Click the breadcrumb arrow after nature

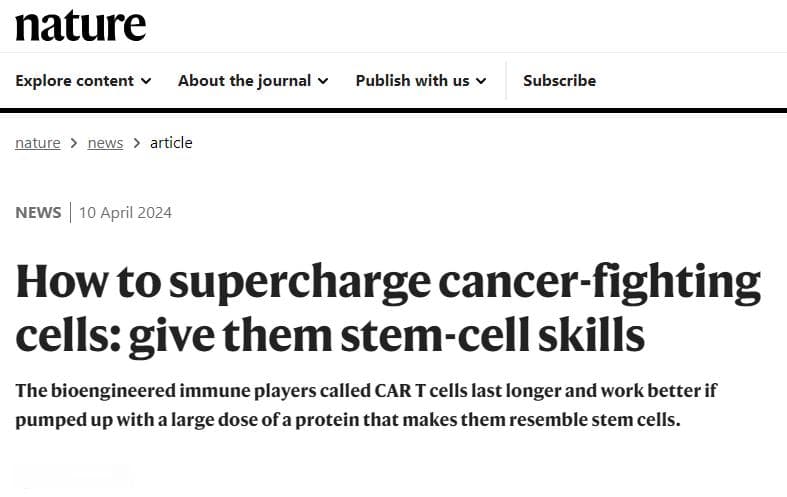(x=74, y=144)
